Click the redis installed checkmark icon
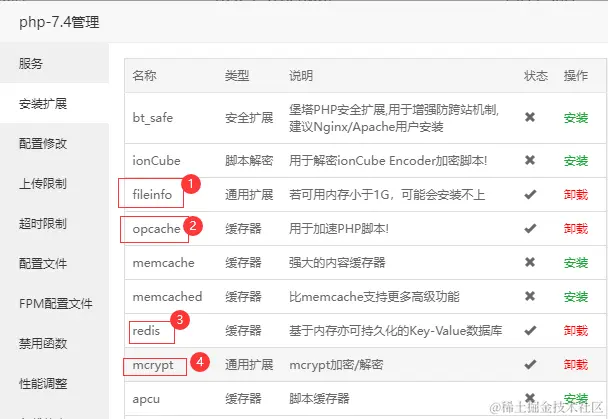608x419 pixels. click(530, 330)
